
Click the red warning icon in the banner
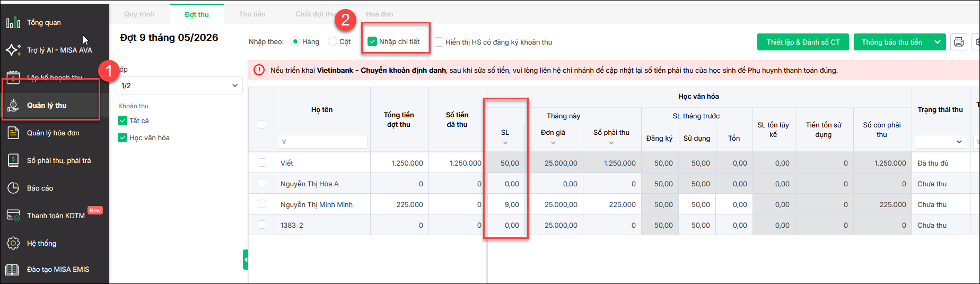coord(259,70)
